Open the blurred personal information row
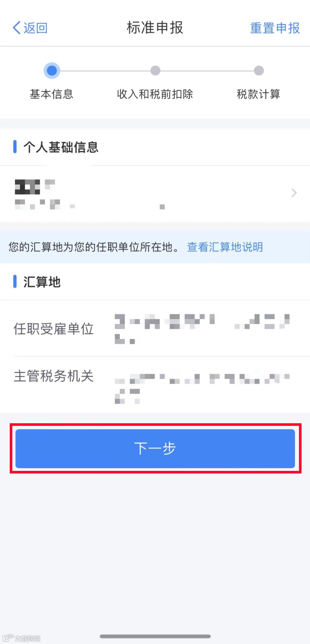The height and width of the screenshot is (644, 310). 155,193
